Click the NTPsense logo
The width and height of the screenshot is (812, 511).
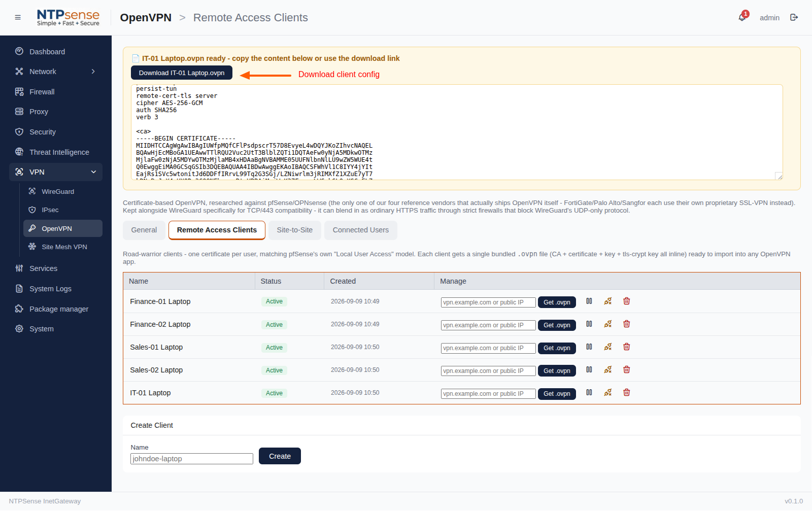[x=68, y=17]
